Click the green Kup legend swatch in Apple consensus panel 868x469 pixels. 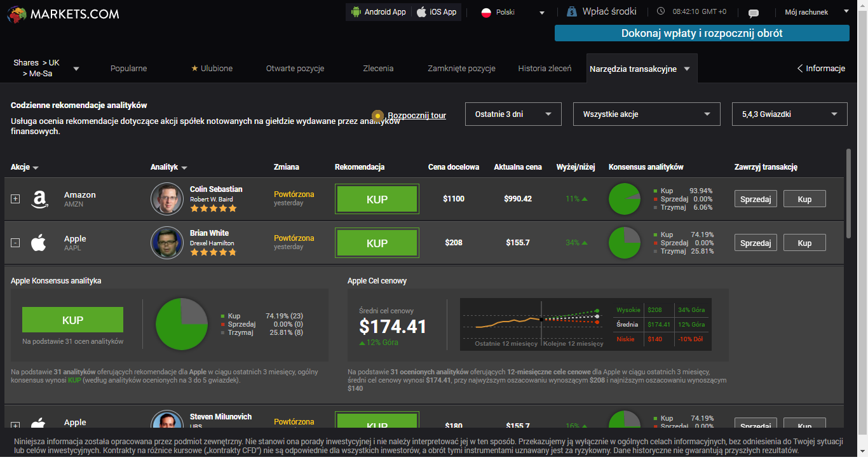[x=222, y=316]
